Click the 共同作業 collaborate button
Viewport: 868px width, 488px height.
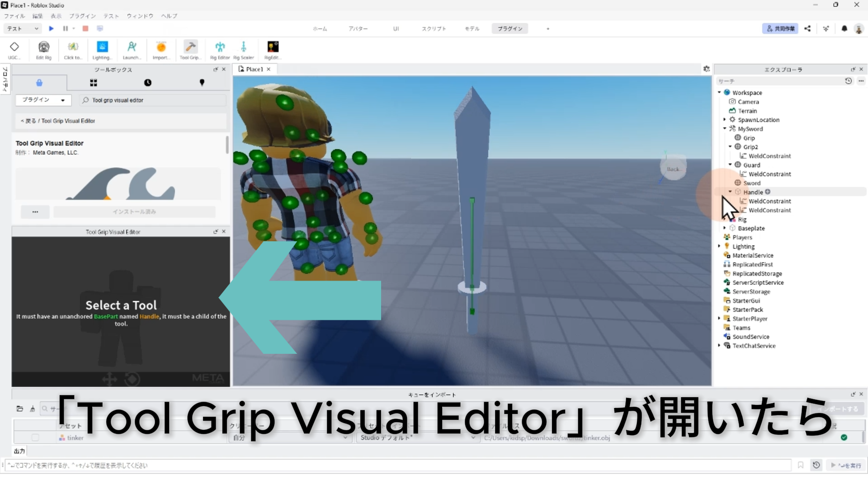(780, 28)
